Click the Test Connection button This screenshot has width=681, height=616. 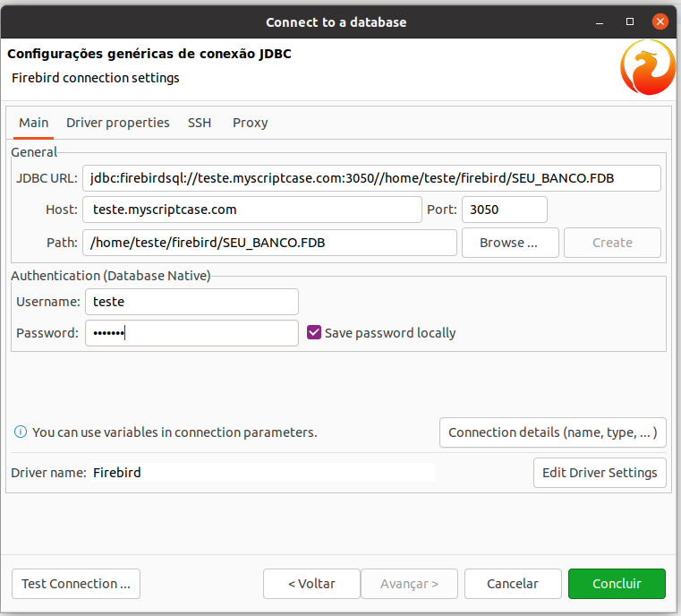pos(76,584)
